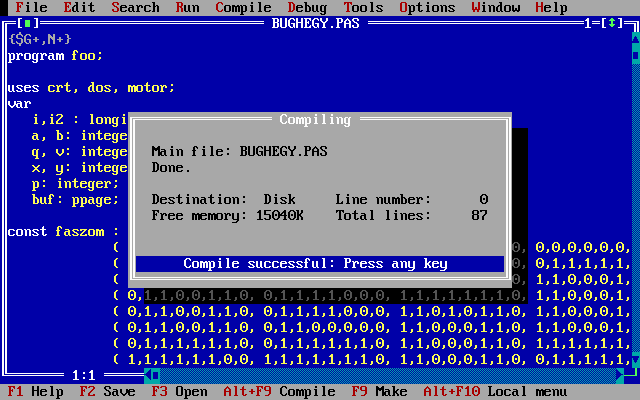Open the Help menu
640x400 pixels.
[551, 7]
